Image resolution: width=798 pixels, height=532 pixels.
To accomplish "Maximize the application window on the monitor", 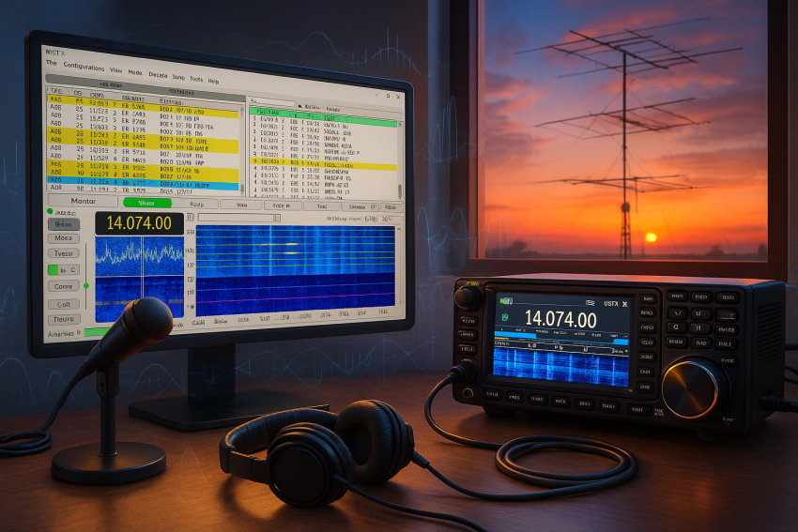I will click(388, 96).
